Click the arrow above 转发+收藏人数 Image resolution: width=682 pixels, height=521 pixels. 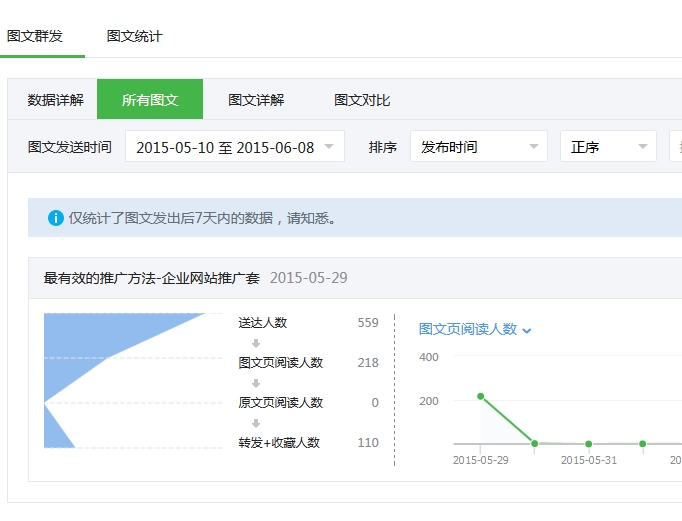256,423
